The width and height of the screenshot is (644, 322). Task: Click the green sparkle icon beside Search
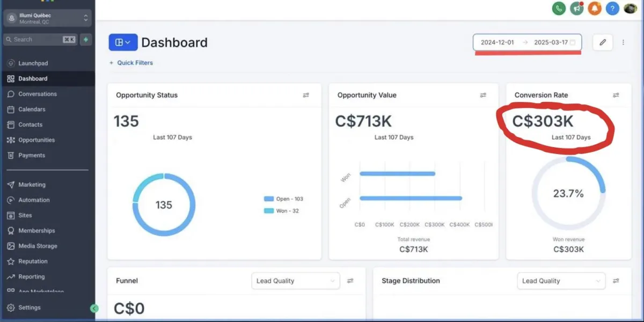point(86,39)
